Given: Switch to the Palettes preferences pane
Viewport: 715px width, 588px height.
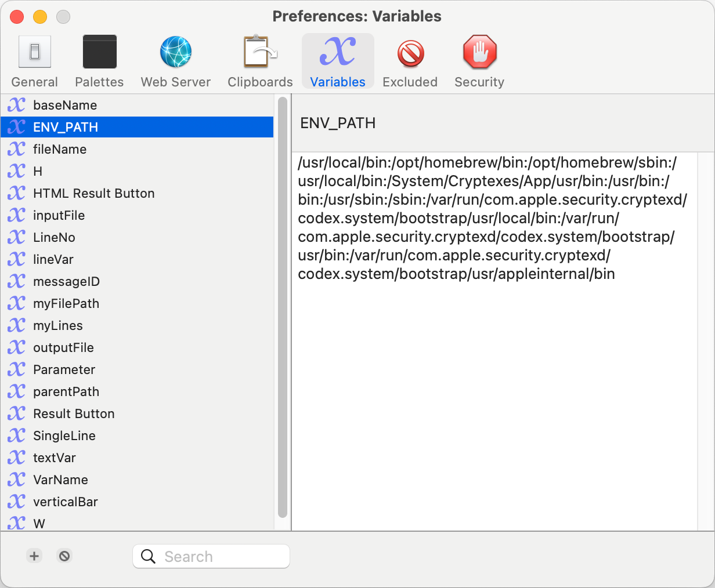Looking at the screenshot, I should coord(99,61).
